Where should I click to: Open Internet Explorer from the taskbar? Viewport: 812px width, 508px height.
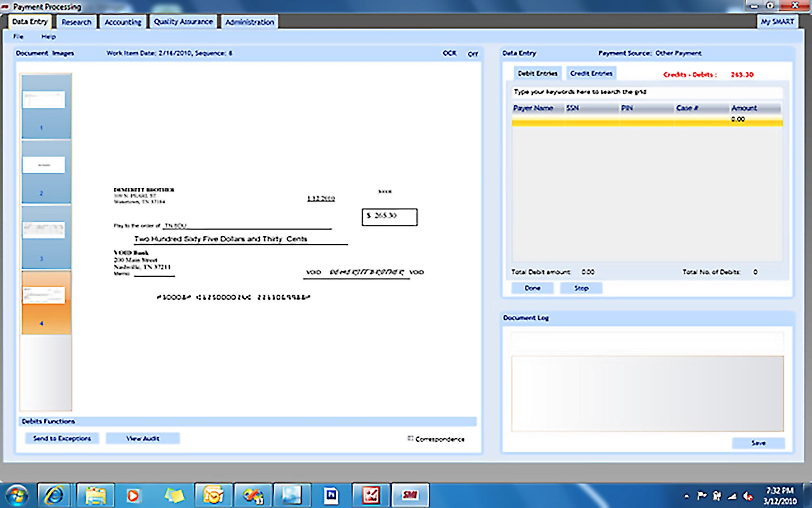(x=54, y=495)
